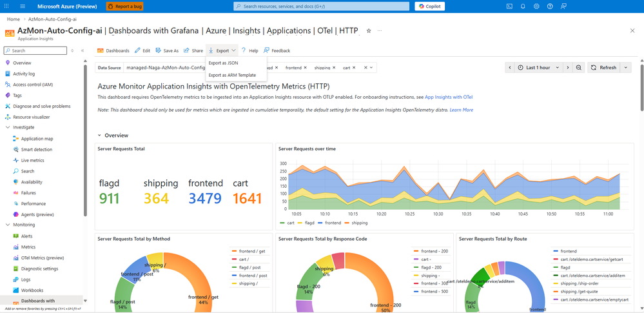Open Cloud Shell from the top bar
This screenshot has width=644, height=313.
[x=509, y=6]
